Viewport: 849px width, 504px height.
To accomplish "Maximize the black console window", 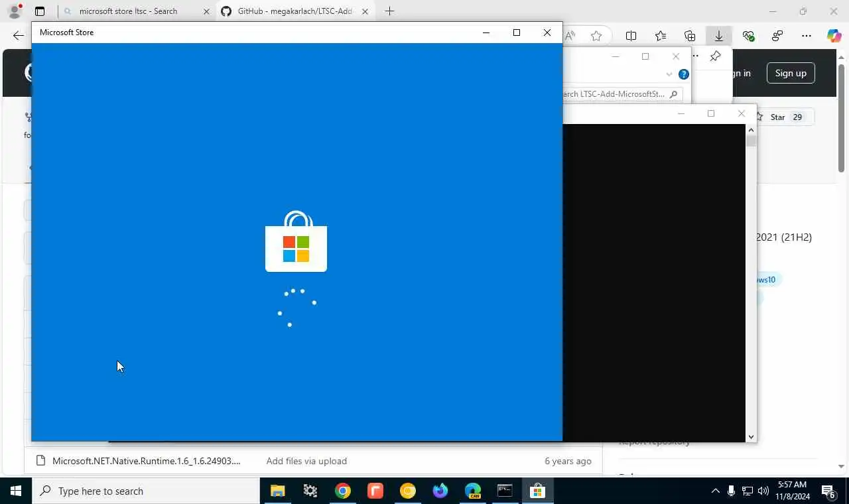I will [x=711, y=114].
